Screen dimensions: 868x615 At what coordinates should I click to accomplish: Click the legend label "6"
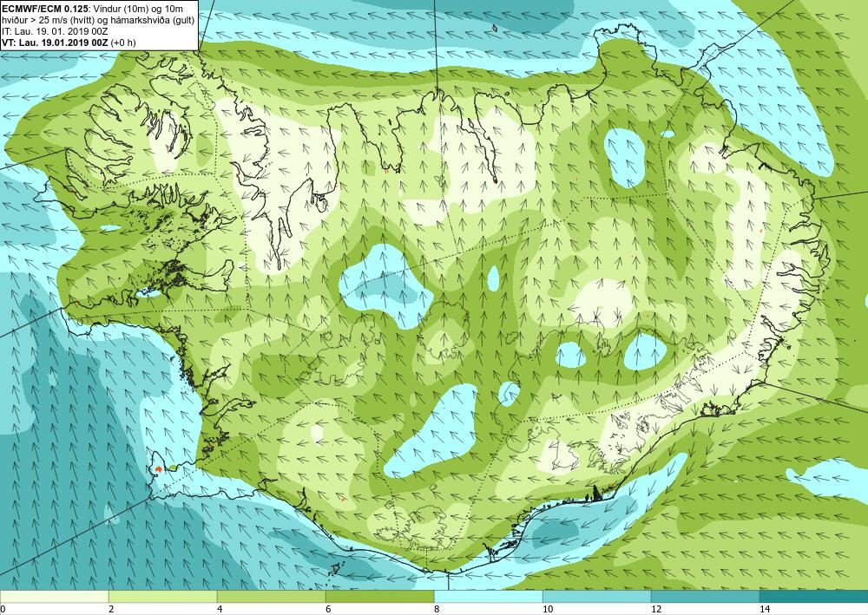328,609
